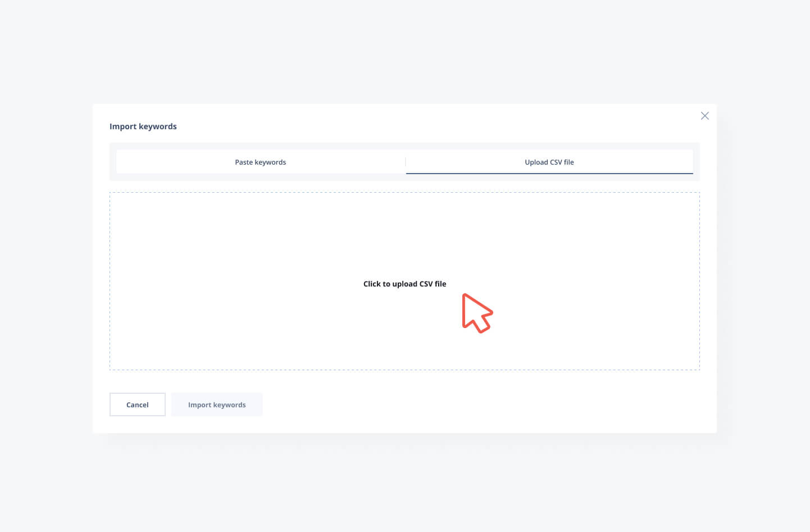This screenshot has height=532, width=810.
Task: Click the divider between the two tabs
Action: [405, 162]
